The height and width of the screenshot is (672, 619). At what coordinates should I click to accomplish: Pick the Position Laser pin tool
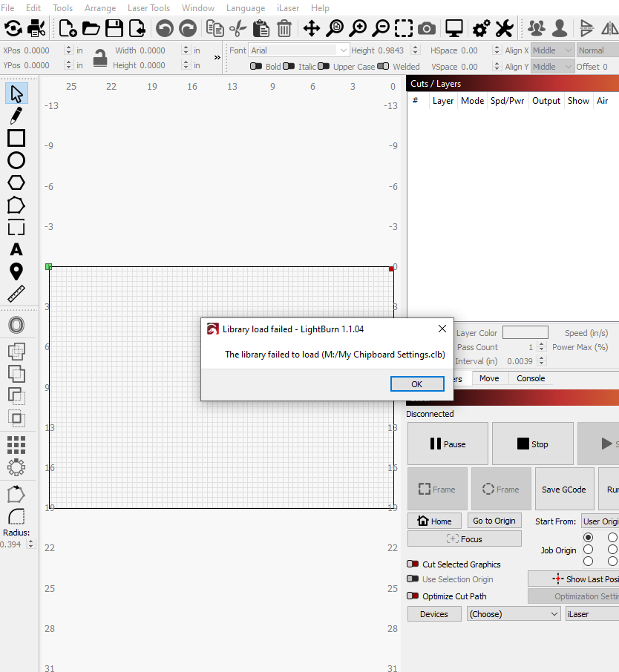[16, 271]
